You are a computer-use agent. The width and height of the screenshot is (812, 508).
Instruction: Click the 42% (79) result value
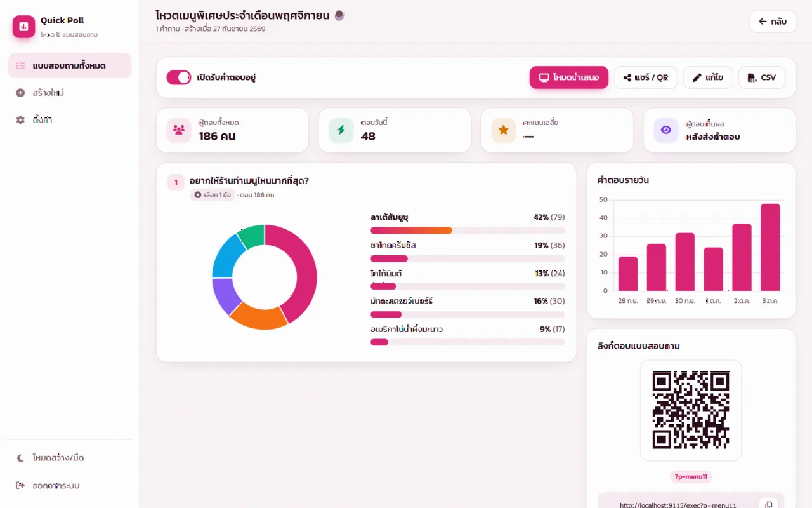(549, 217)
